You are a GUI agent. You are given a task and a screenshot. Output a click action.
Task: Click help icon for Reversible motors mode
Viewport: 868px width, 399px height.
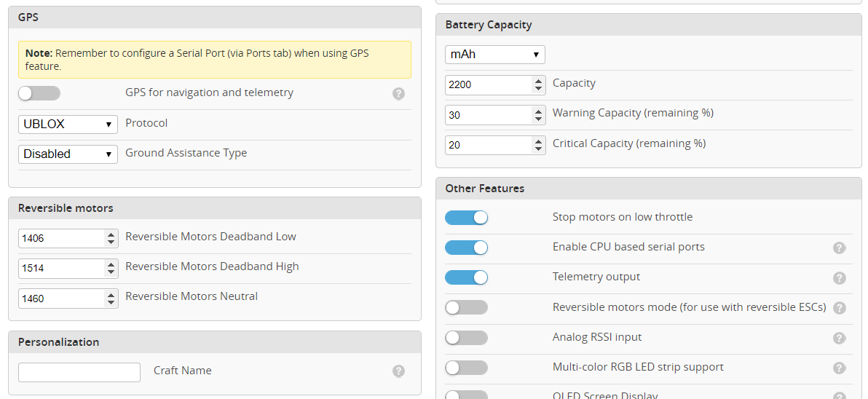point(839,308)
